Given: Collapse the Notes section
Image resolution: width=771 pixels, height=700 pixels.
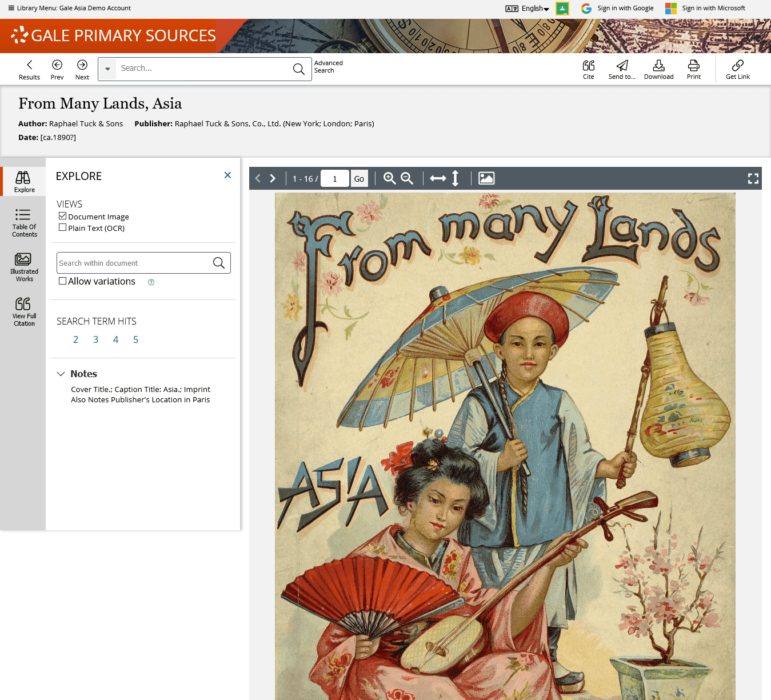Looking at the screenshot, I should [x=61, y=374].
